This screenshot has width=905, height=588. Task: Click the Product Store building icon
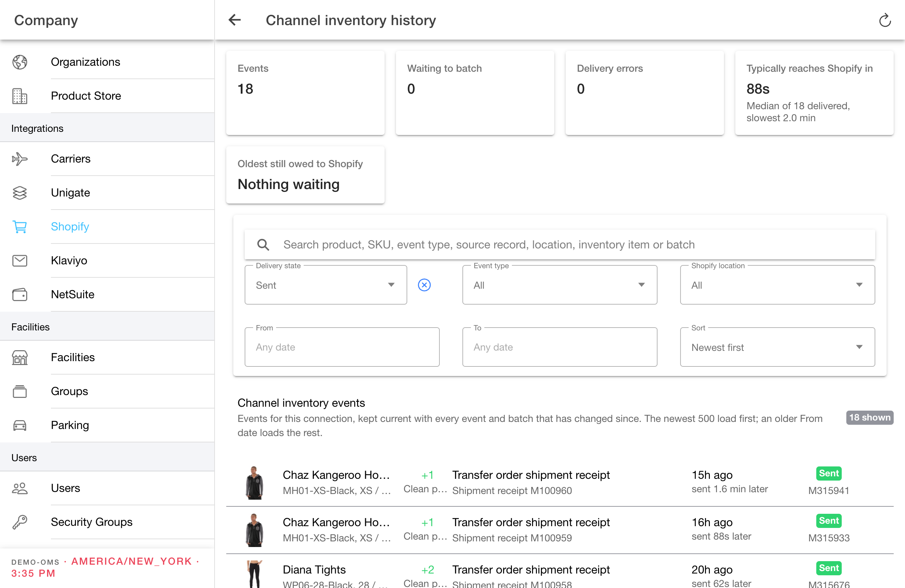coord(20,96)
